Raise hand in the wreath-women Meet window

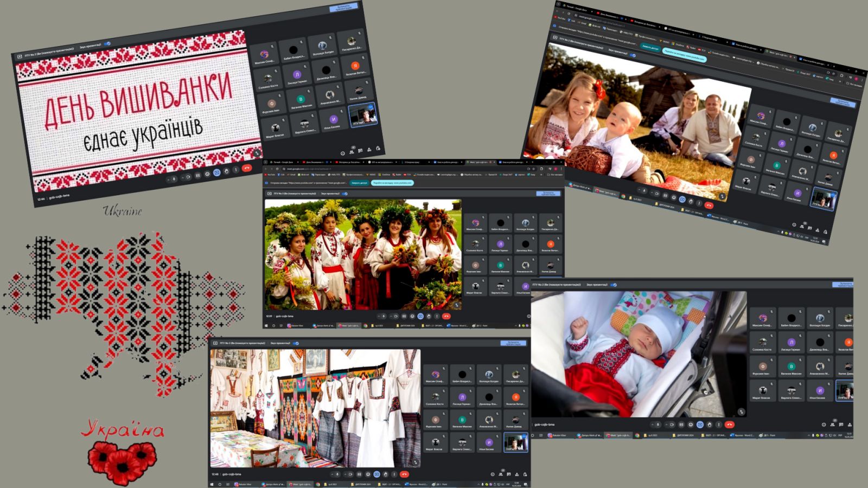click(x=429, y=316)
